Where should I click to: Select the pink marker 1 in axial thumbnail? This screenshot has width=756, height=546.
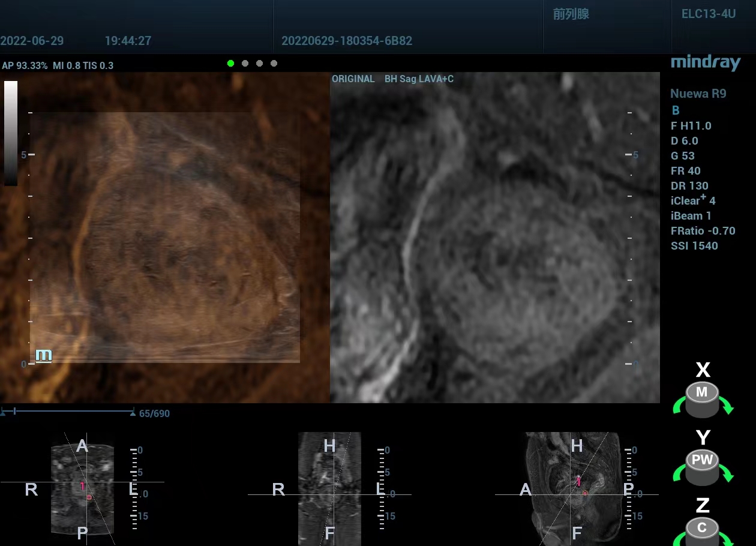point(83,485)
